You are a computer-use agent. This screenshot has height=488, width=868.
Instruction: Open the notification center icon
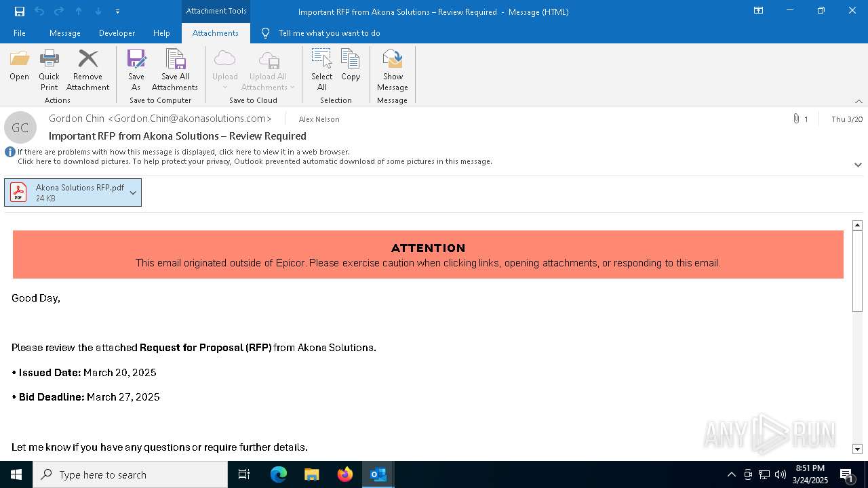coord(847,474)
